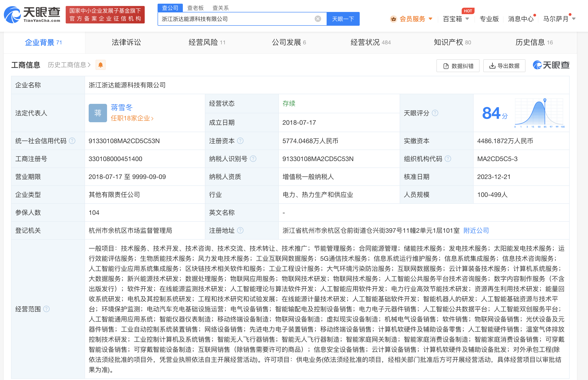Open help icon beside 注册地址

(x=240, y=230)
